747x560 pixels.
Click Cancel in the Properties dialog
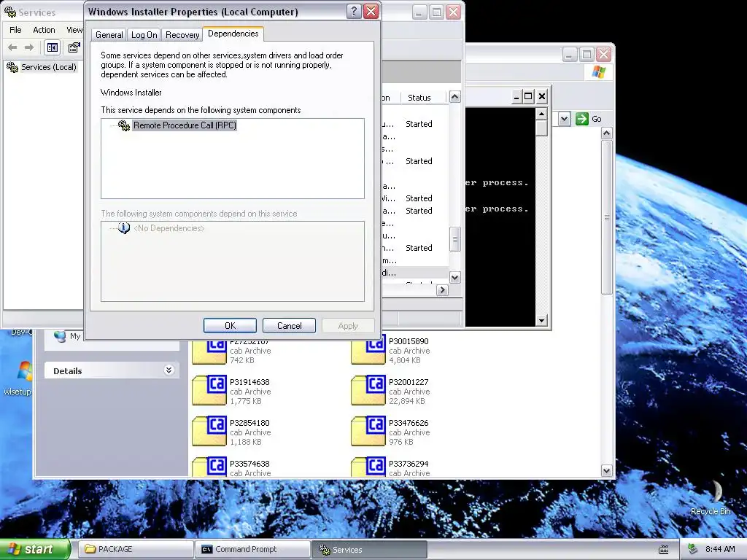(289, 326)
